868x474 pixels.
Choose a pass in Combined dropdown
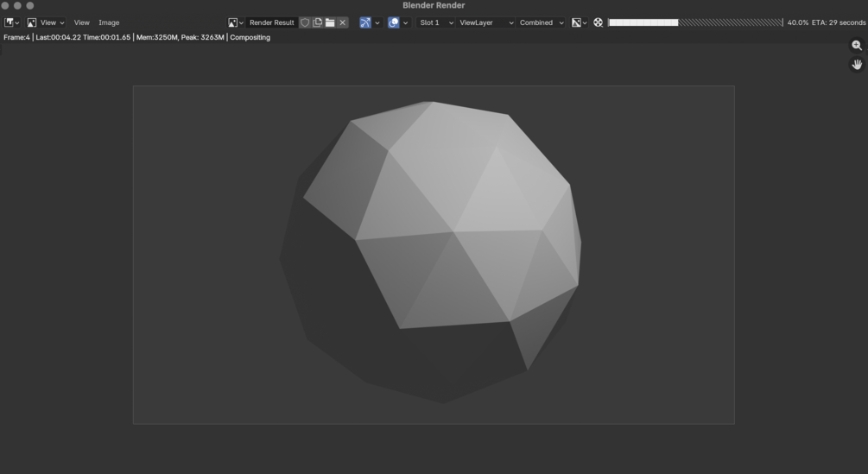point(541,22)
